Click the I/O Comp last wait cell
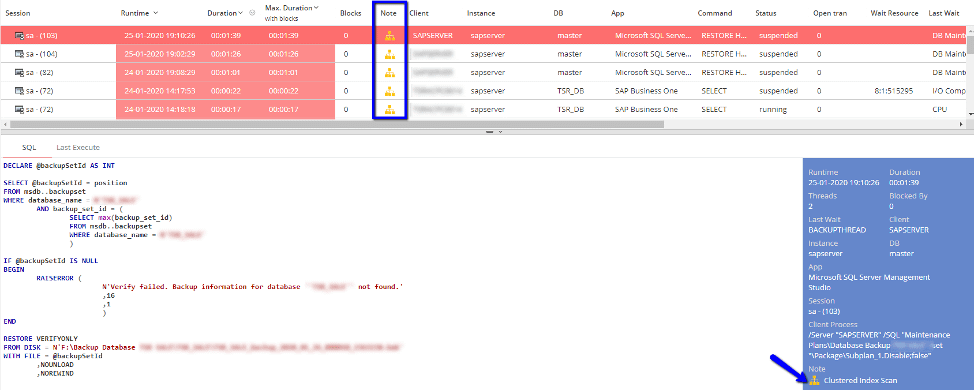The width and height of the screenshot is (974, 391). click(949, 91)
